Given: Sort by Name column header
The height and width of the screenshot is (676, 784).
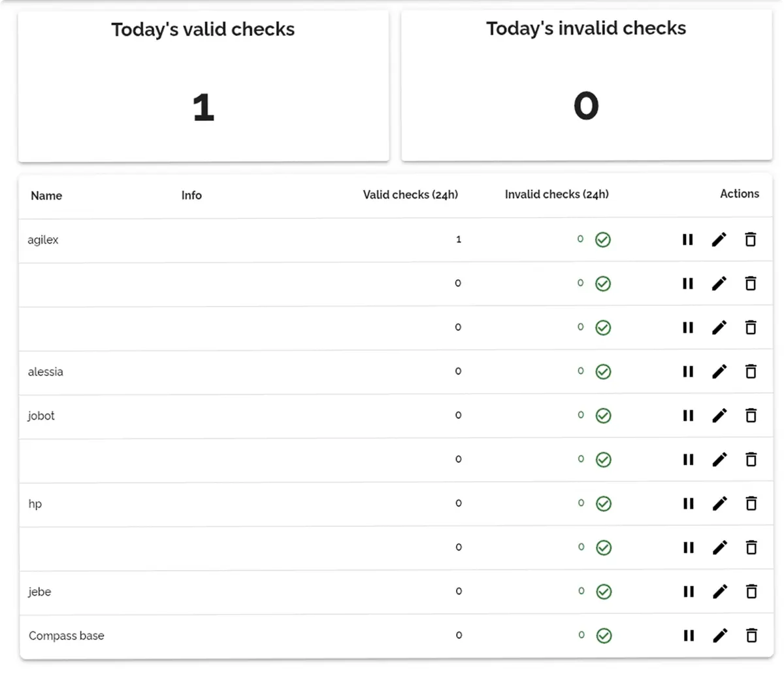Looking at the screenshot, I should [x=46, y=195].
